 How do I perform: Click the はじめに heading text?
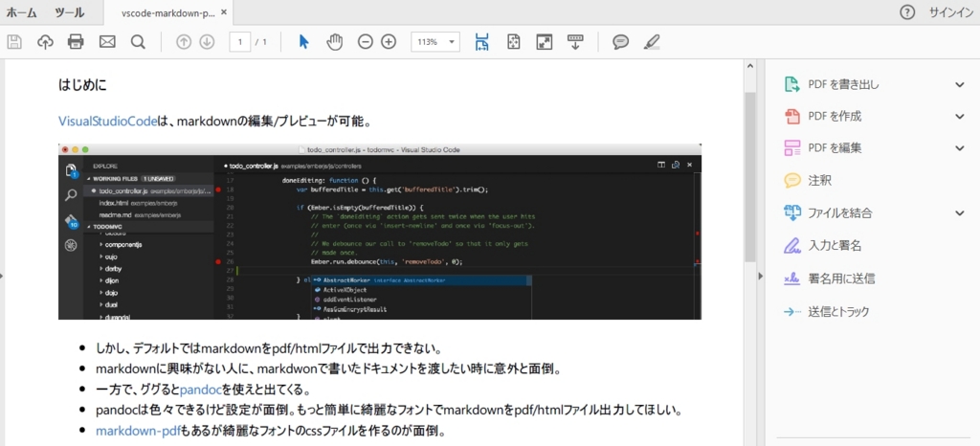(x=82, y=84)
